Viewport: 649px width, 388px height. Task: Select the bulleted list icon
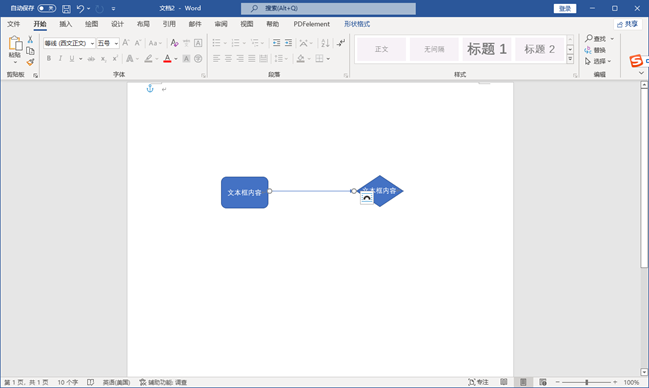[216, 43]
